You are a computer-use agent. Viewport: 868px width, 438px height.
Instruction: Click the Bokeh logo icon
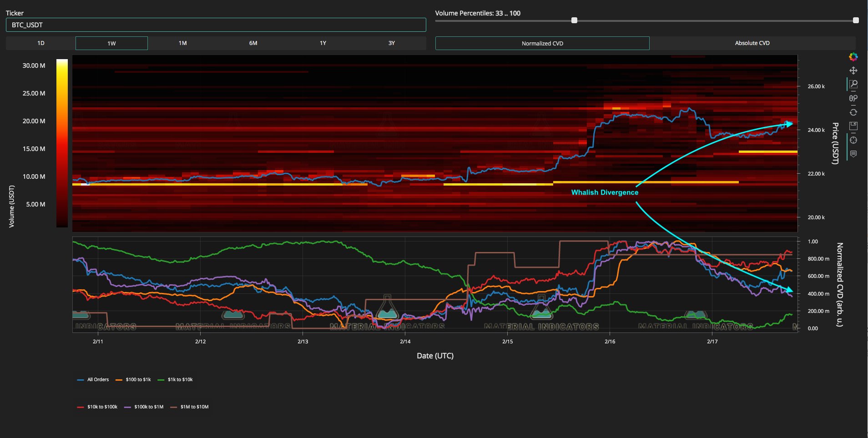click(853, 57)
